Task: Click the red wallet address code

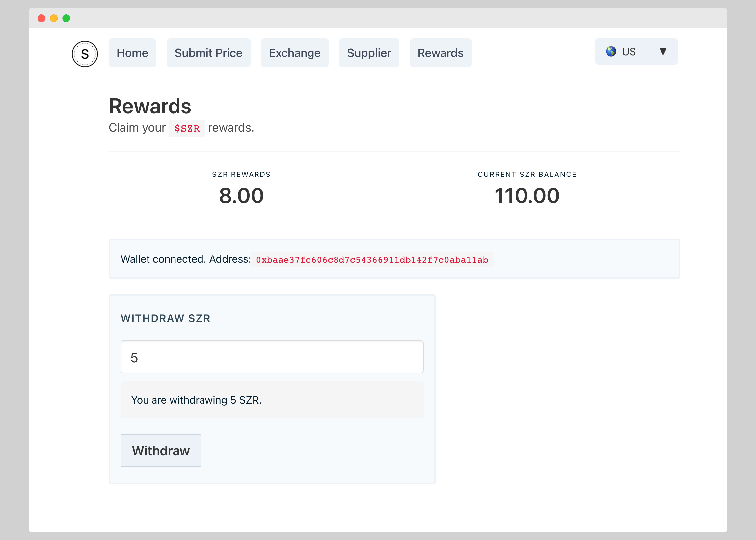Action: coord(372,260)
